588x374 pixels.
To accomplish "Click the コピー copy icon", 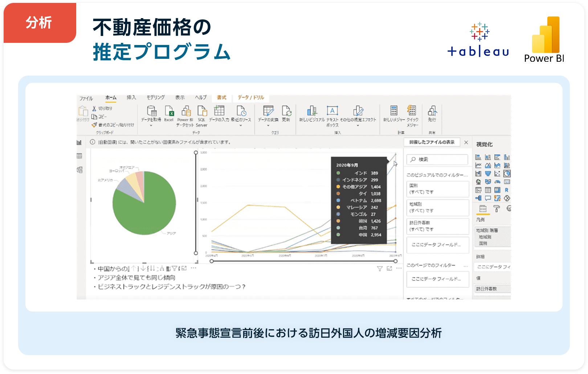I will click(94, 117).
